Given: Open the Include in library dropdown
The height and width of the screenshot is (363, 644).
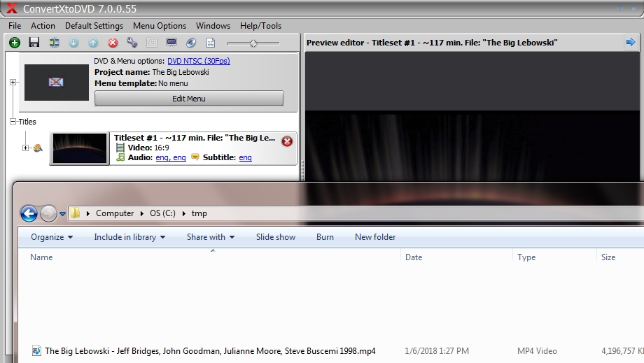Looking at the screenshot, I should 129,237.
